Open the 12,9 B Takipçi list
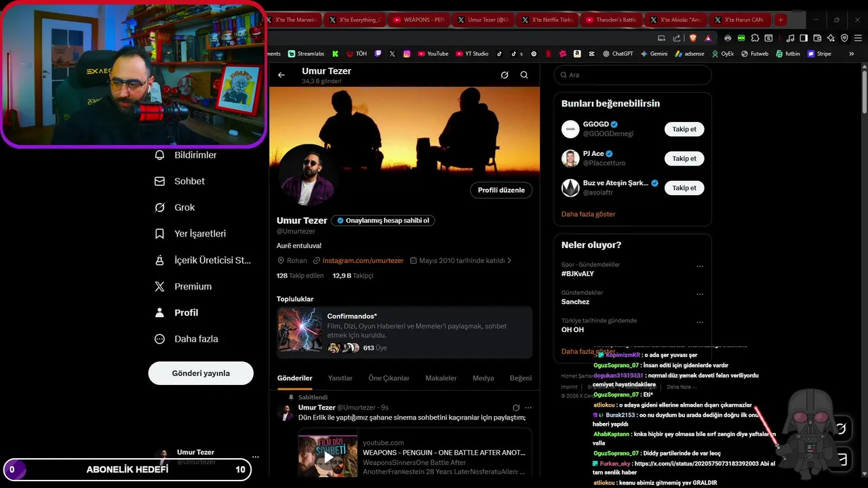The image size is (868, 488). click(x=353, y=276)
